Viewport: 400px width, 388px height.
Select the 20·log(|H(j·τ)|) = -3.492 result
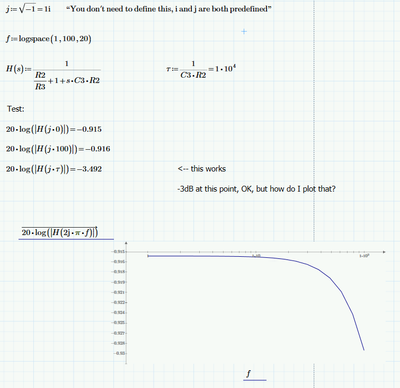(54, 169)
